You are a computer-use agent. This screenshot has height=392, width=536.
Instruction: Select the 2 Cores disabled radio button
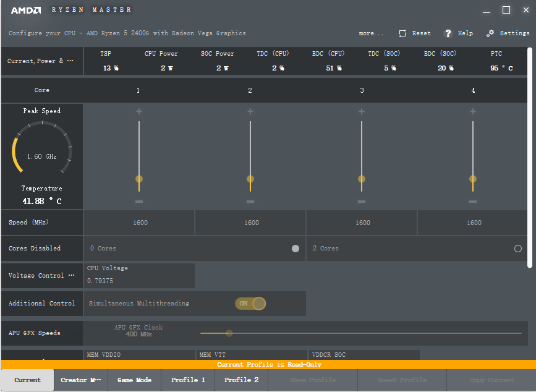pos(518,249)
